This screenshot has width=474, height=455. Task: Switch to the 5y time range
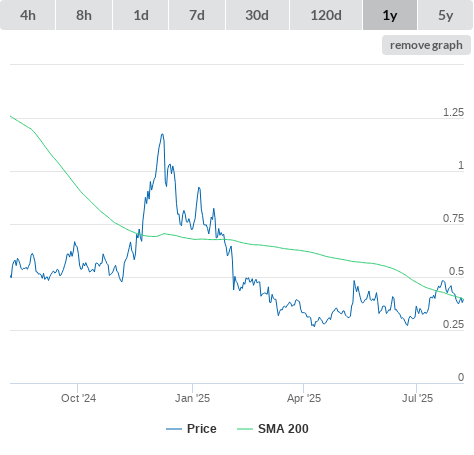446,15
